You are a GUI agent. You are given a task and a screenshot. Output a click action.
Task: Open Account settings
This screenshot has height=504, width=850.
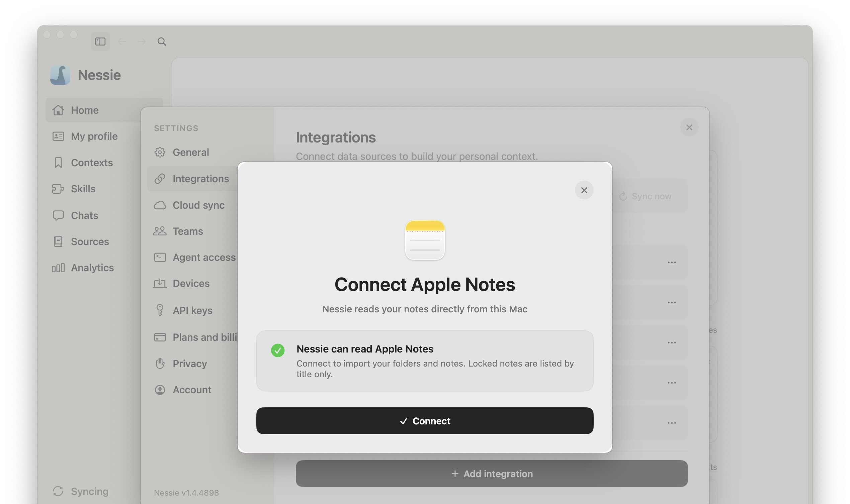183,390
